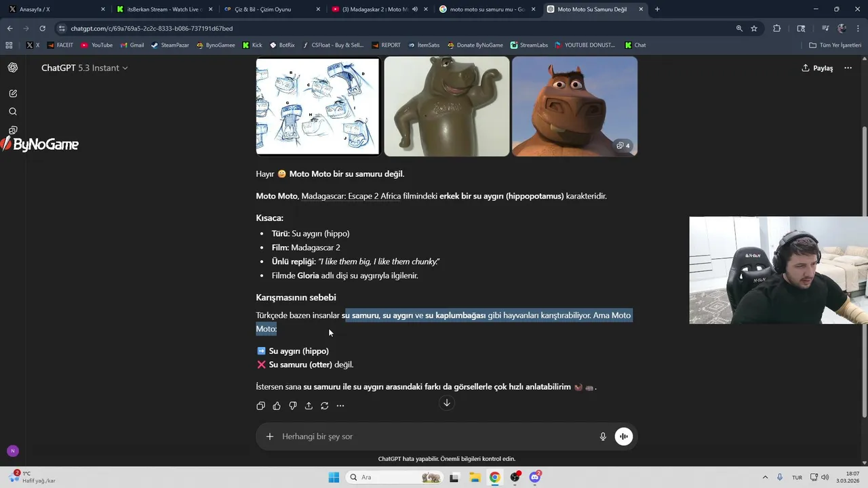
Task: Click the Windows taskbar Ara search box
Action: tap(394, 477)
